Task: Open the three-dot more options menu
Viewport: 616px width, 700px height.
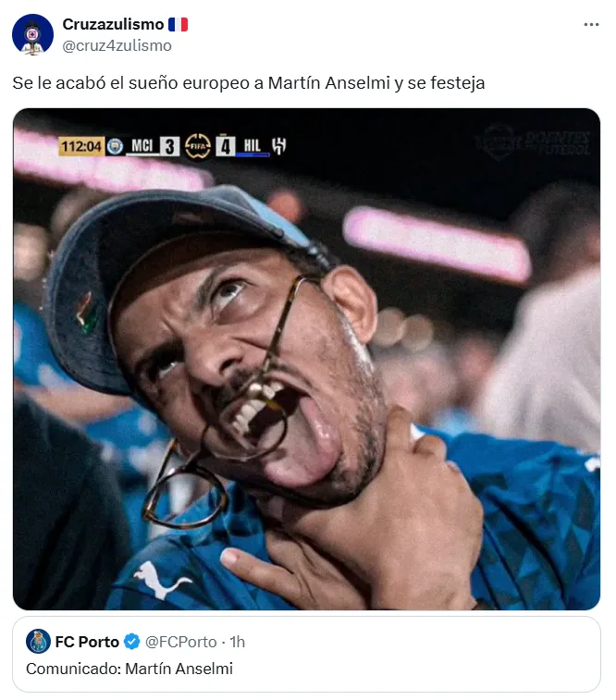Action: pyautogui.click(x=591, y=25)
